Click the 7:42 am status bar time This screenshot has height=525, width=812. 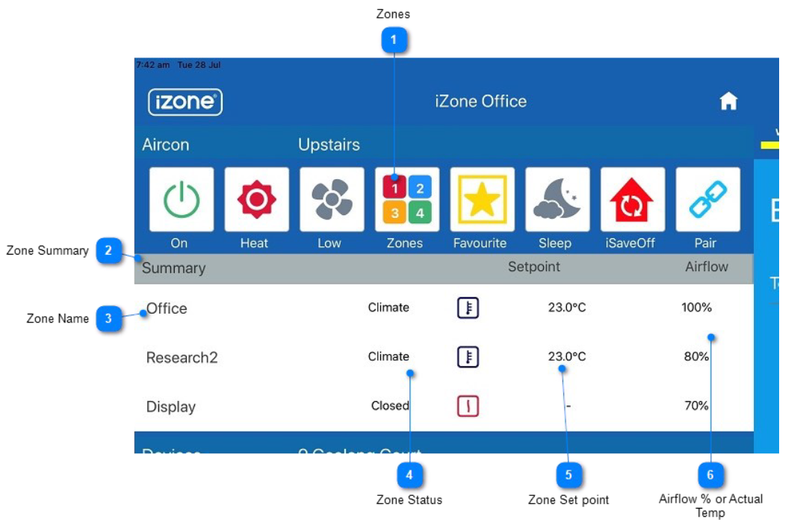click(153, 65)
